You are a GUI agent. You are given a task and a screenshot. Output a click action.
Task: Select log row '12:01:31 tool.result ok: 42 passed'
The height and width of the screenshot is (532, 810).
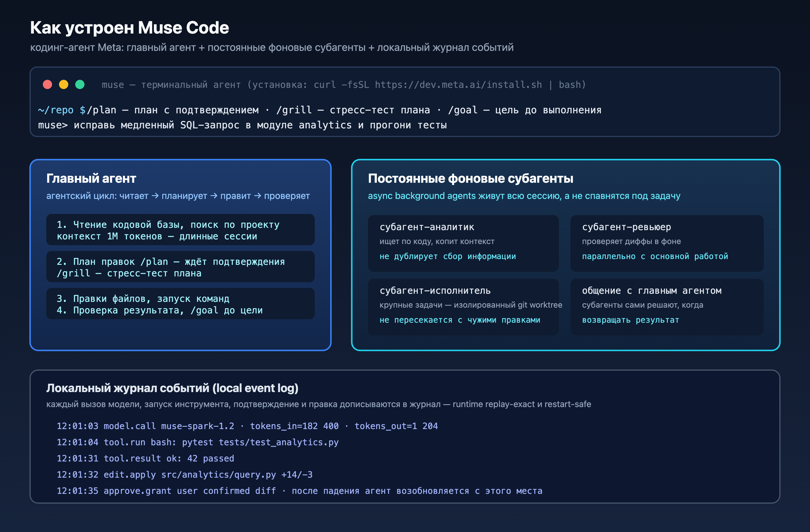pos(145,459)
